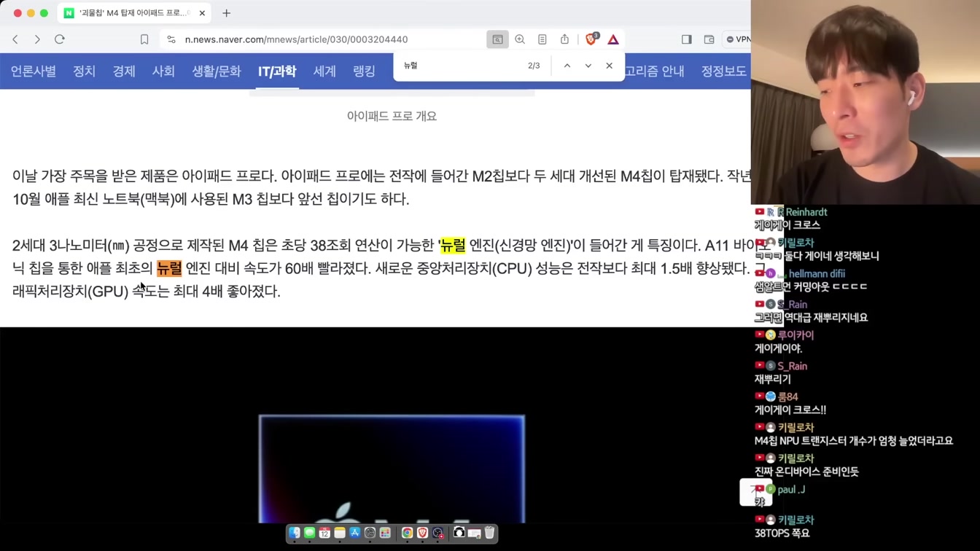Screen dimensions: 980x551
Task: Open the 사회 news section
Action: click(163, 71)
